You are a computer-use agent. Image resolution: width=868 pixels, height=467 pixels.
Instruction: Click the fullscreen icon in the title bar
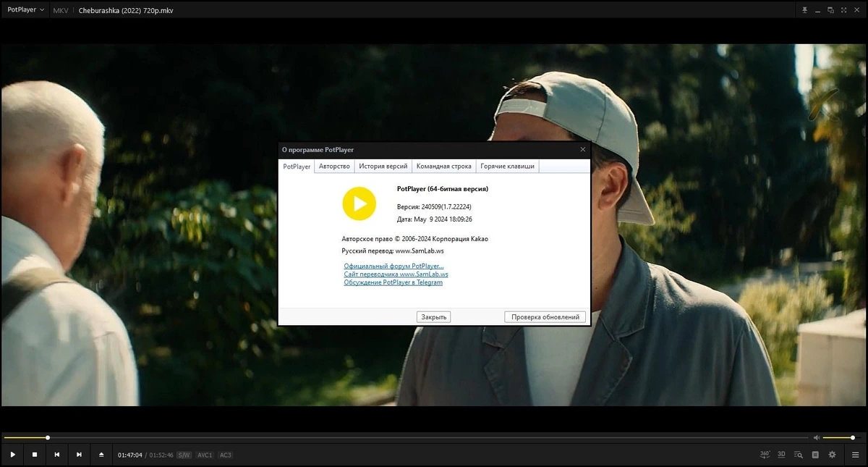pos(843,10)
